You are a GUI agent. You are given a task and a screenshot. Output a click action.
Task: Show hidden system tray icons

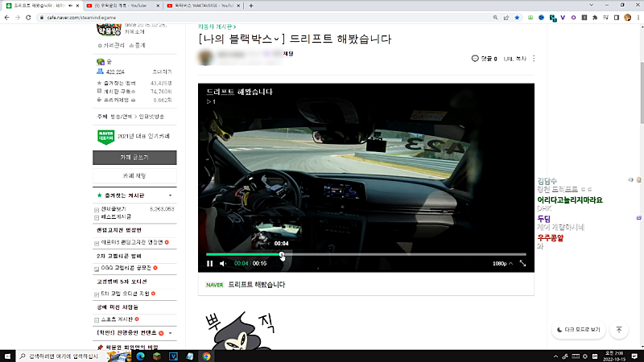(555, 356)
